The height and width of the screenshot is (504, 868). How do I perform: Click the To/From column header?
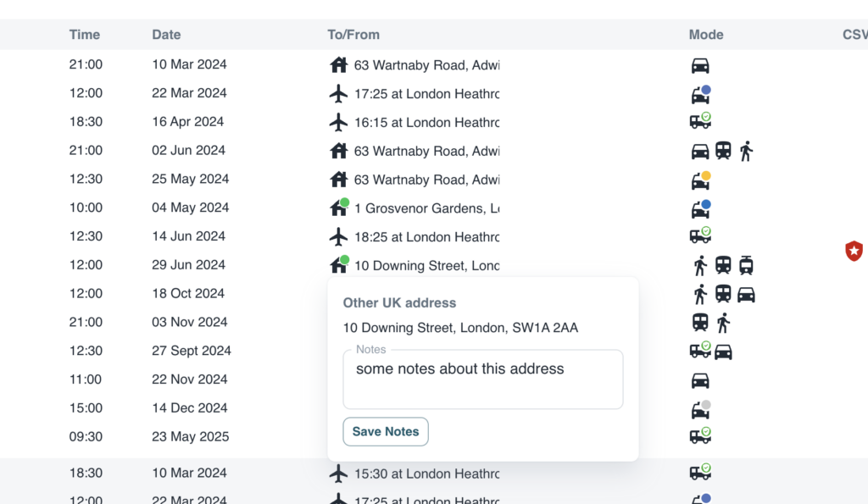[x=353, y=35]
